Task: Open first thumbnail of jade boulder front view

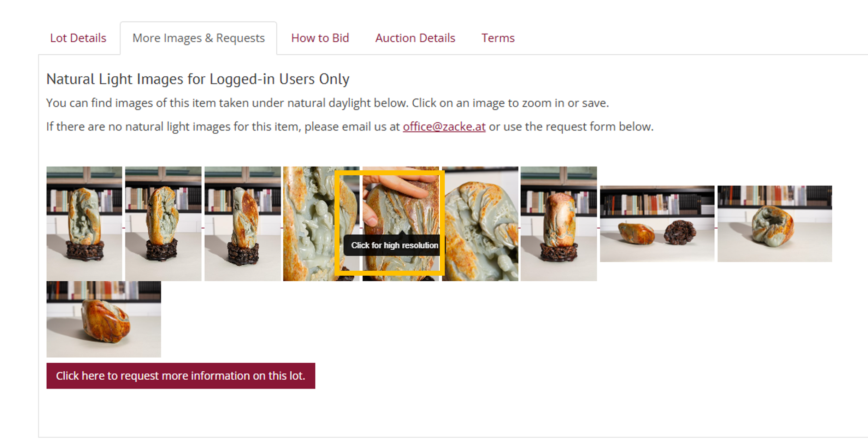Action: click(x=84, y=224)
